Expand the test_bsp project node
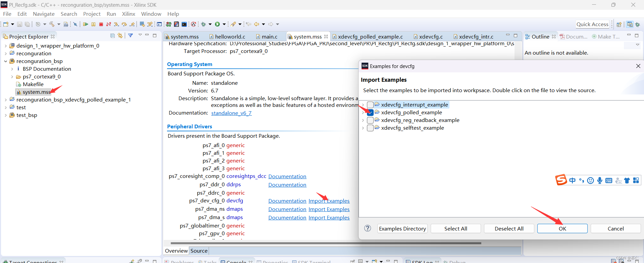The image size is (644, 263). pos(6,115)
